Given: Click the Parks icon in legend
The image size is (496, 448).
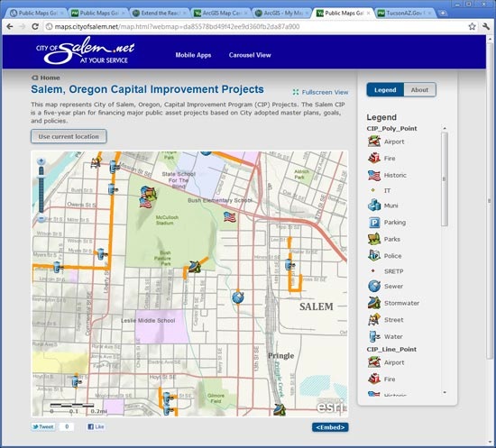Looking at the screenshot, I should (x=374, y=239).
